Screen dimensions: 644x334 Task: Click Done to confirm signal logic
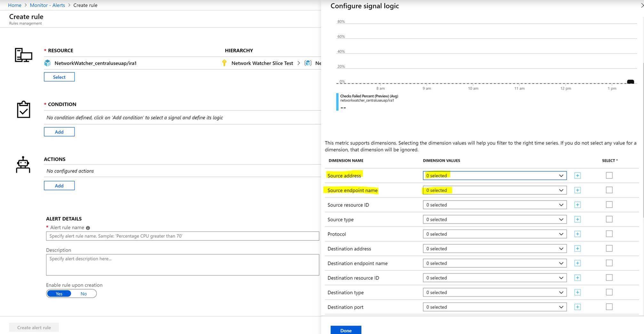click(x=346, y=330)
